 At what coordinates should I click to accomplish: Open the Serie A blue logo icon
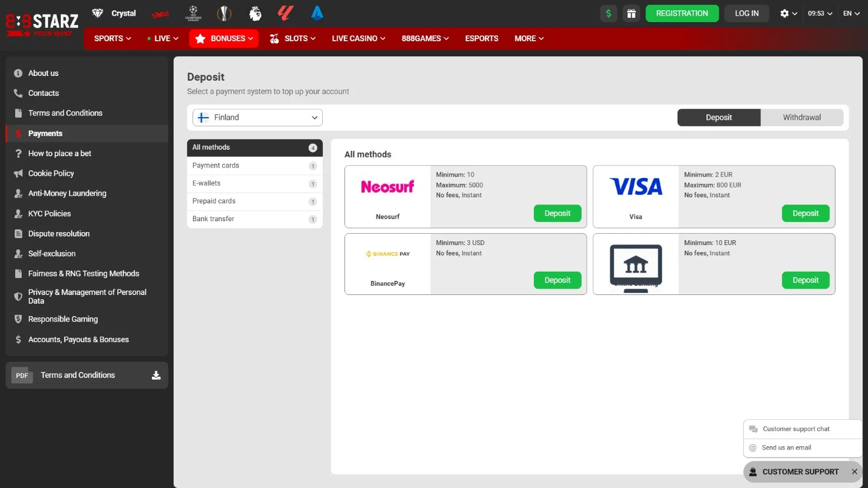(317, 13)
